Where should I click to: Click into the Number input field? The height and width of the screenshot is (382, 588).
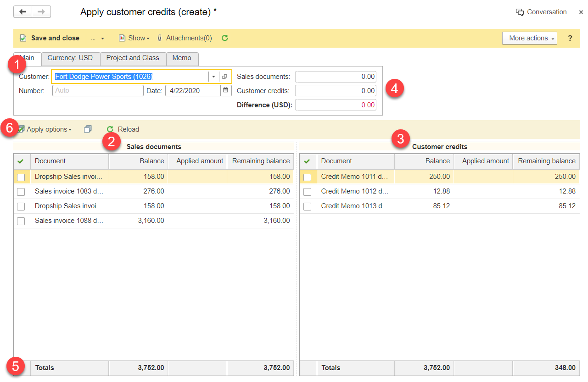[x=97, y=91]
